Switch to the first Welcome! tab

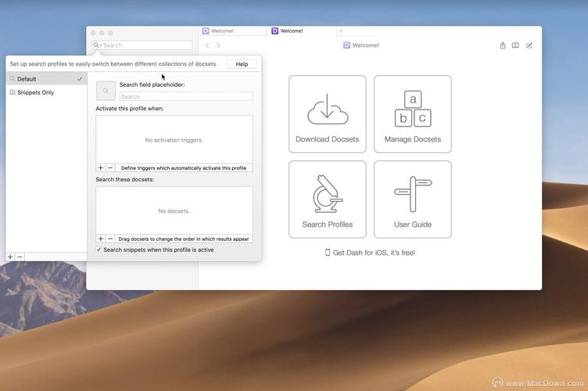(233, 30)
